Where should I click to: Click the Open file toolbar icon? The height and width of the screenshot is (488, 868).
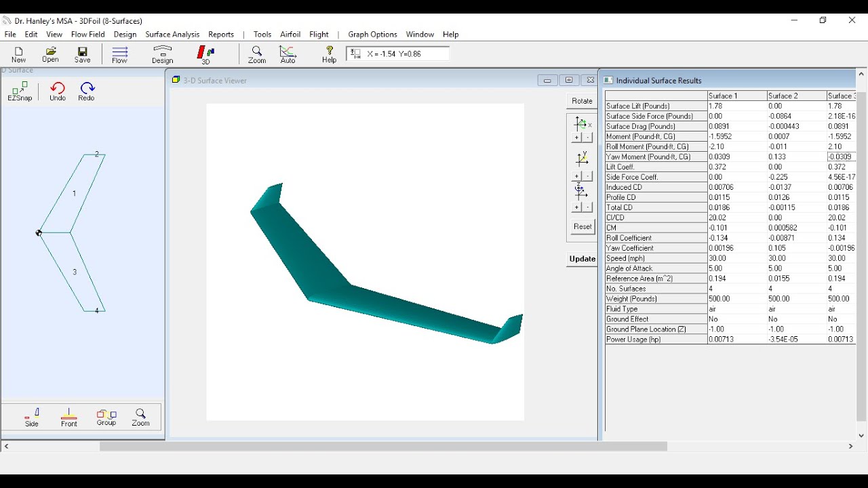tap(51, 55)
